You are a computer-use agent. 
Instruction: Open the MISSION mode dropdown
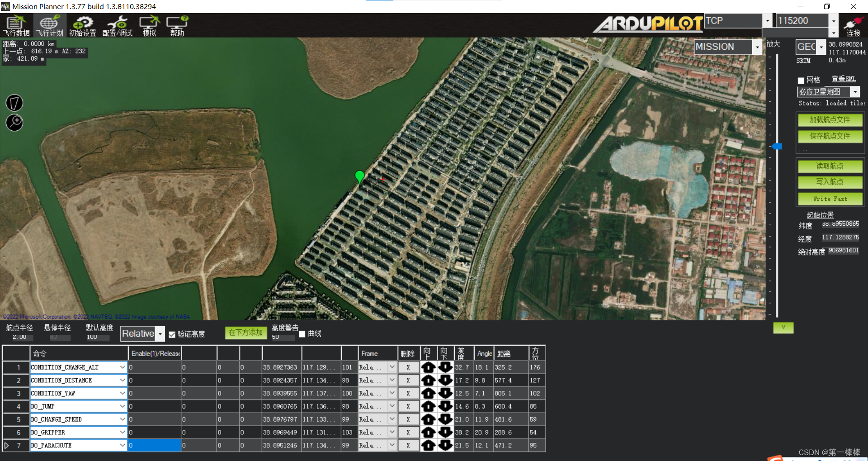757,47
